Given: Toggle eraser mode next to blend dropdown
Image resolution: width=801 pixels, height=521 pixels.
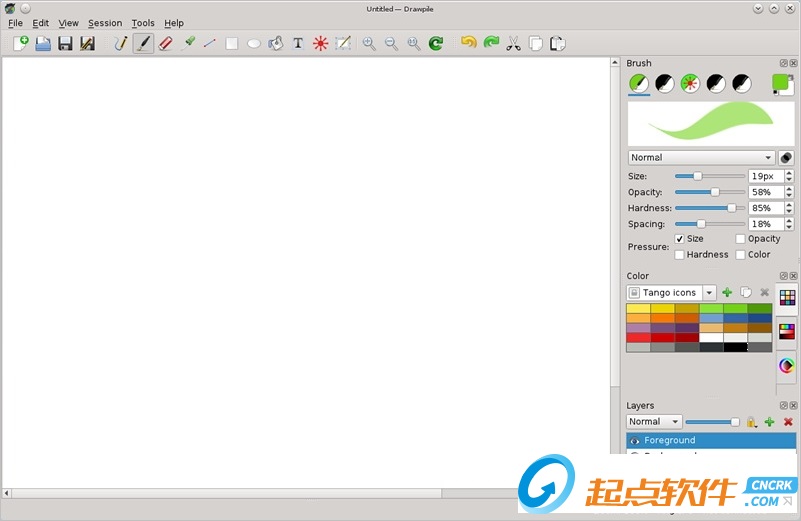Looking at the screenshot, I should click(786, 158).
